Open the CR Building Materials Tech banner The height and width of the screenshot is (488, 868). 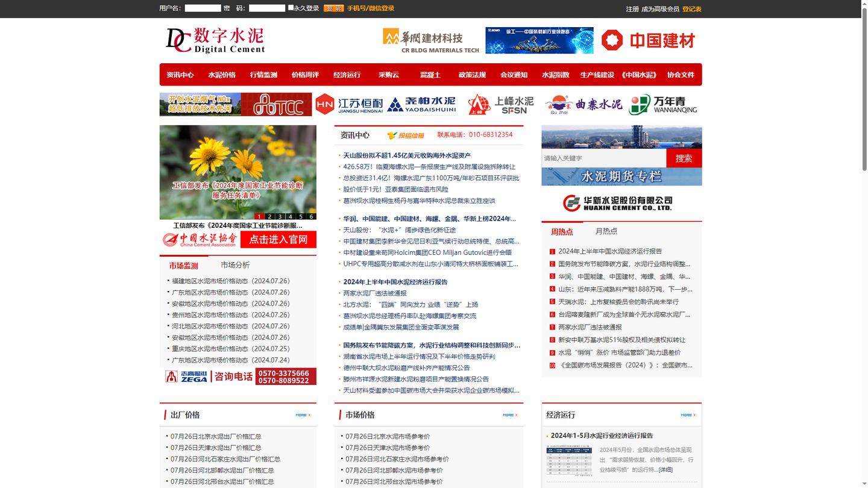click(x=431, y=40)
